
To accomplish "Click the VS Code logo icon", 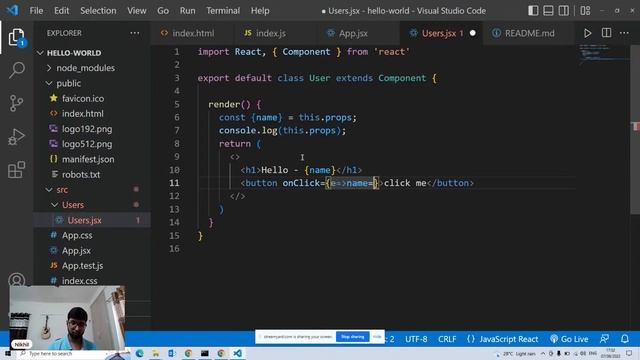I will click(x=12, y=10).
